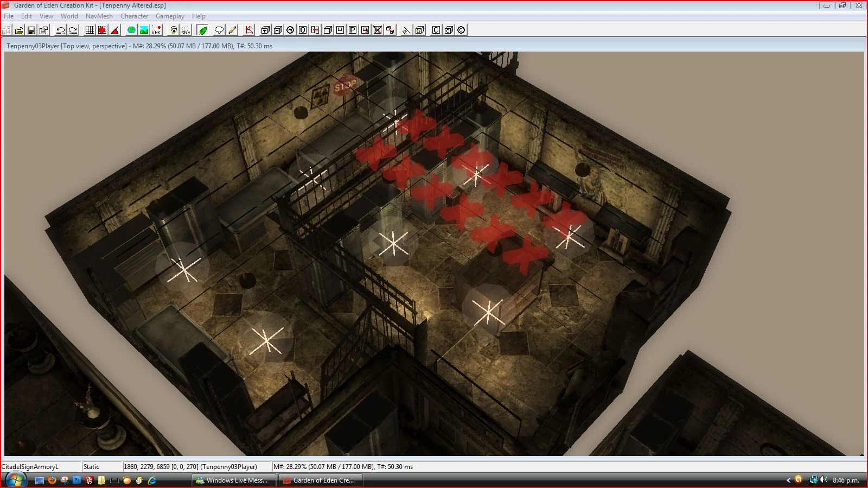Click the red H-shaped toolbar icon

315,30
